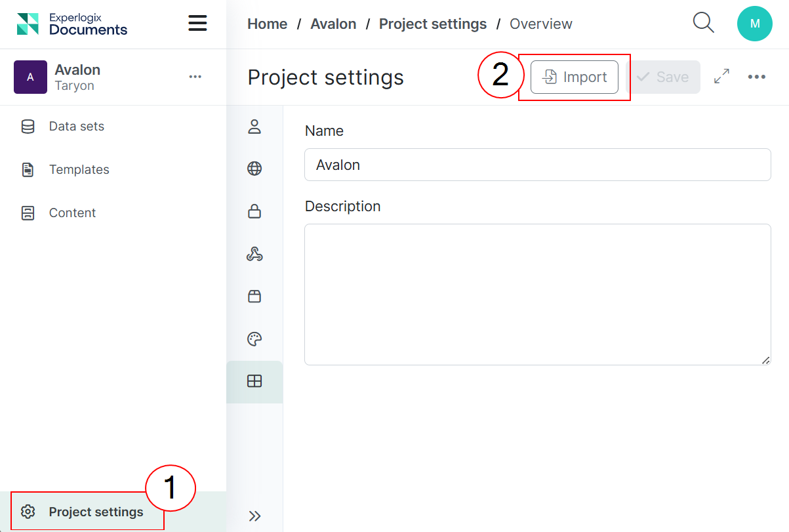Select the globe language settings icon
This screenshot has width=789, height=532.
(x=254, y=169)
